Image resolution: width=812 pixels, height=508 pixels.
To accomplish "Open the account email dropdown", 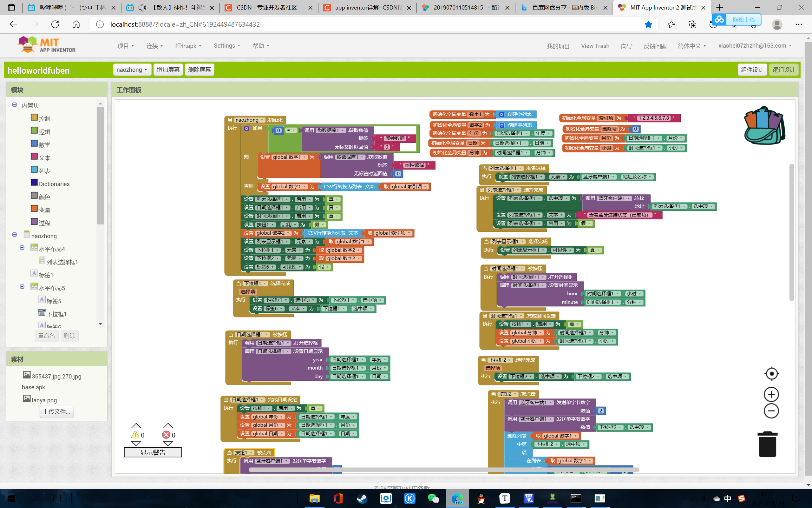I will (x=755, y=45).
